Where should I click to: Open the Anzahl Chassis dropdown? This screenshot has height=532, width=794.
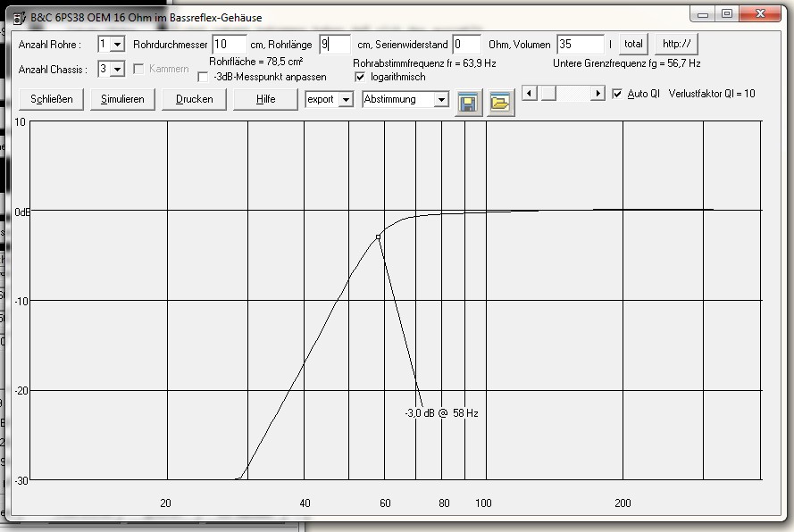pyautogui.click(x=117, y=69)
